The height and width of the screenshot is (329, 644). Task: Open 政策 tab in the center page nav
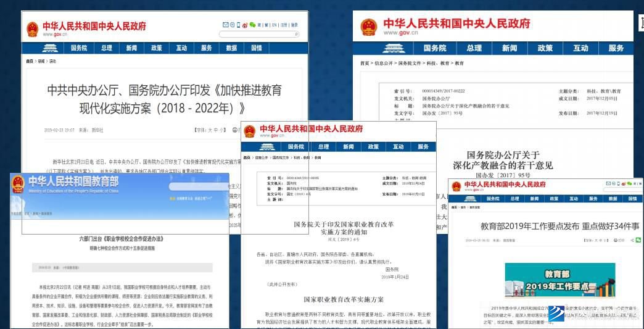[x=373, y=147]
